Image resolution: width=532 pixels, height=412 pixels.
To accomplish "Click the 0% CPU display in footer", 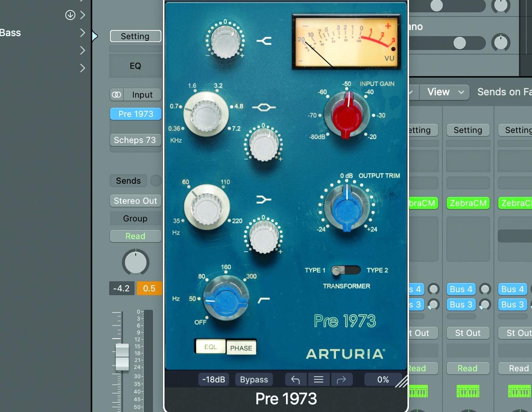I will coord(383,380).
